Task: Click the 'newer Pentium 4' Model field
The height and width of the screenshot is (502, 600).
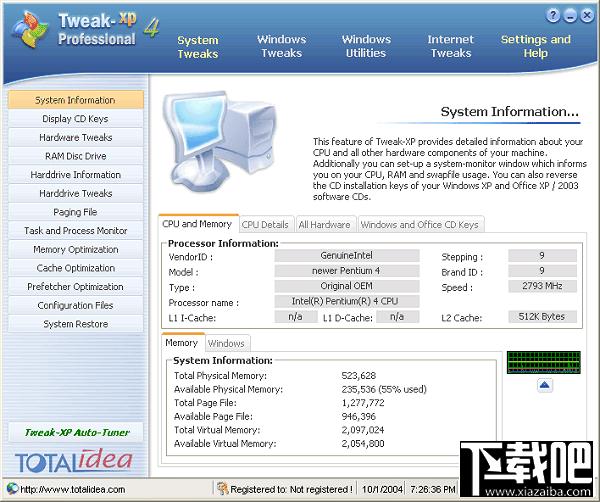Action: pos(347,271)
